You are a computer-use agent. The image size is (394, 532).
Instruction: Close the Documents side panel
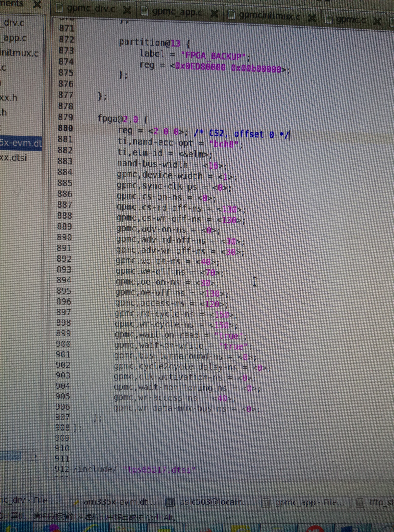(x=37, y=4)
